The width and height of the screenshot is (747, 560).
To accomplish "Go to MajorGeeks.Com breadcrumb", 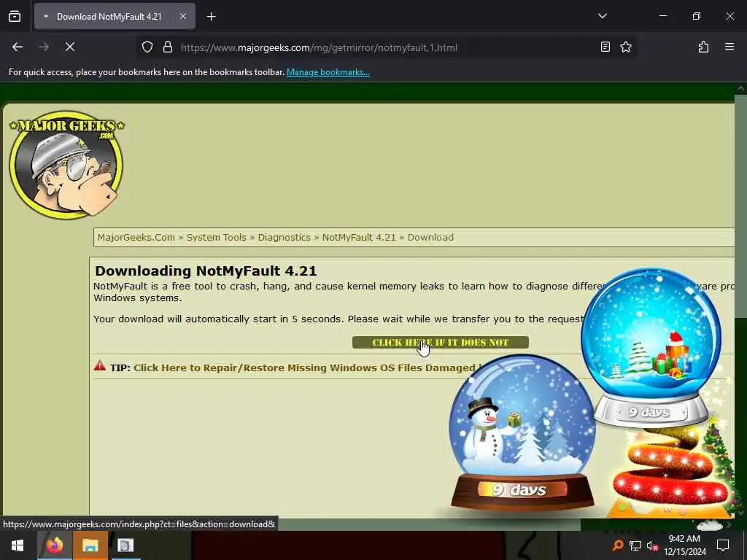I will (x=136, y=237).
